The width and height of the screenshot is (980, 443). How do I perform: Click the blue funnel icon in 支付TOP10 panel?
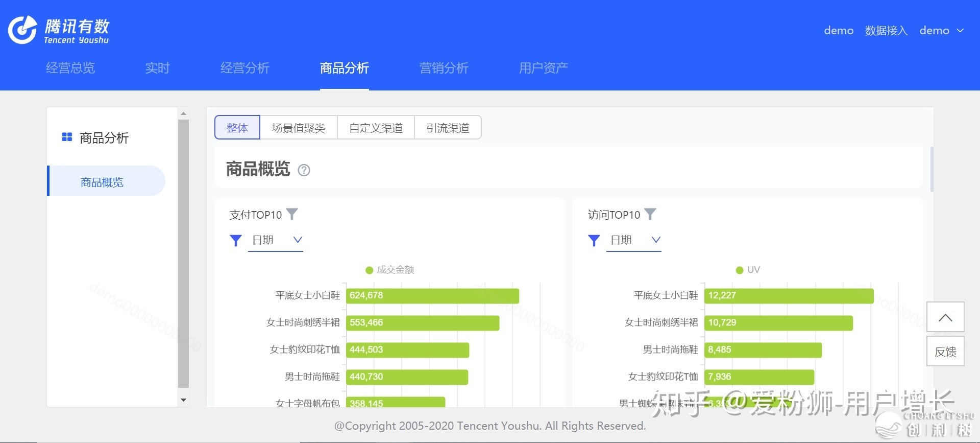(x=235, y=240)
